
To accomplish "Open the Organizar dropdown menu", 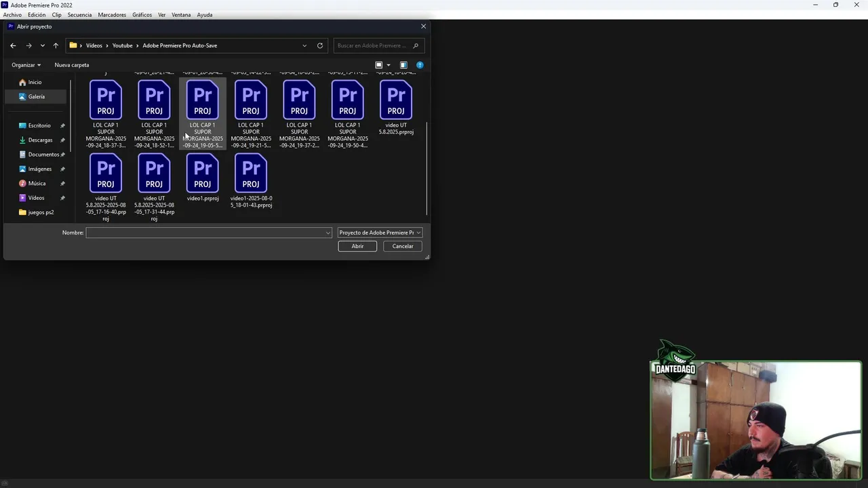I will [26, 65].
